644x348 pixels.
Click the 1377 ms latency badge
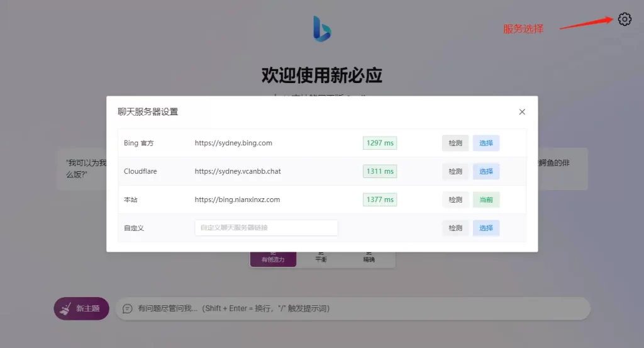pyautogui.click(x=380, y=199)
